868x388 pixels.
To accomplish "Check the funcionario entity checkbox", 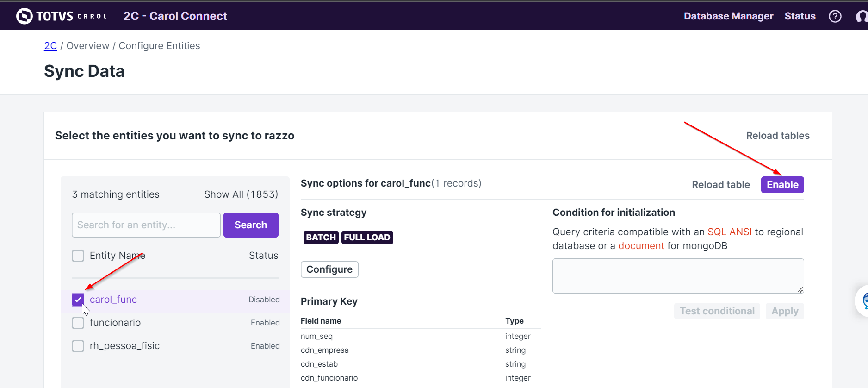I will coord(78,323).
